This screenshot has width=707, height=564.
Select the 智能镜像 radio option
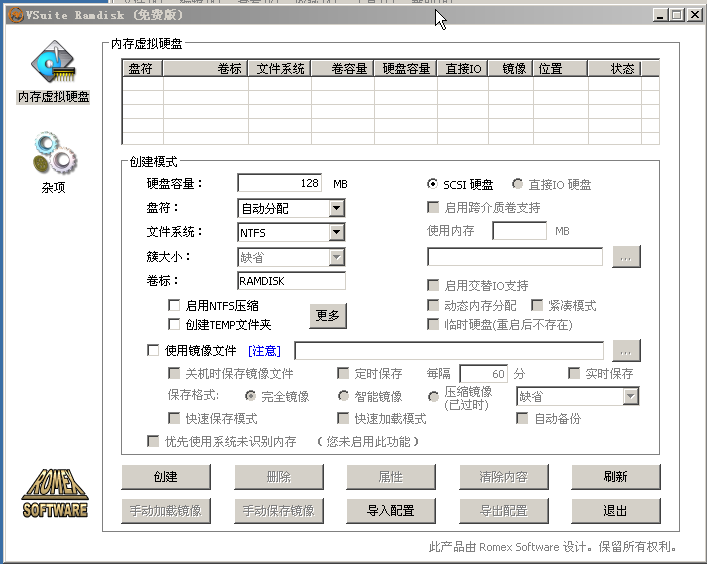[x=343, y=396]
